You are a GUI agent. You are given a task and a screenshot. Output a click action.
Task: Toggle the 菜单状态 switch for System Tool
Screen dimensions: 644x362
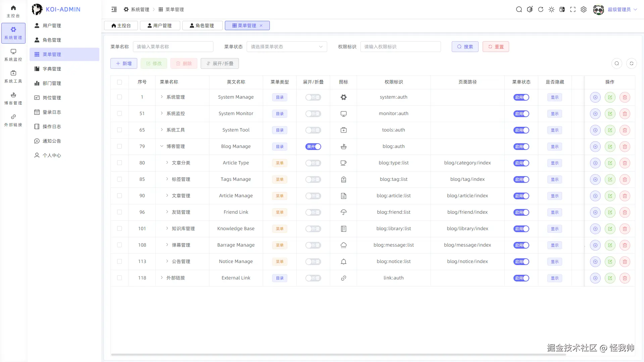pyautogui.click(x=521, y=130)
